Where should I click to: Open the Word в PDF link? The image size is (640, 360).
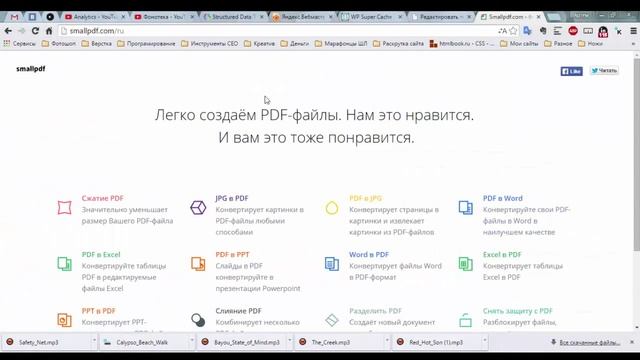click(369, 254)
